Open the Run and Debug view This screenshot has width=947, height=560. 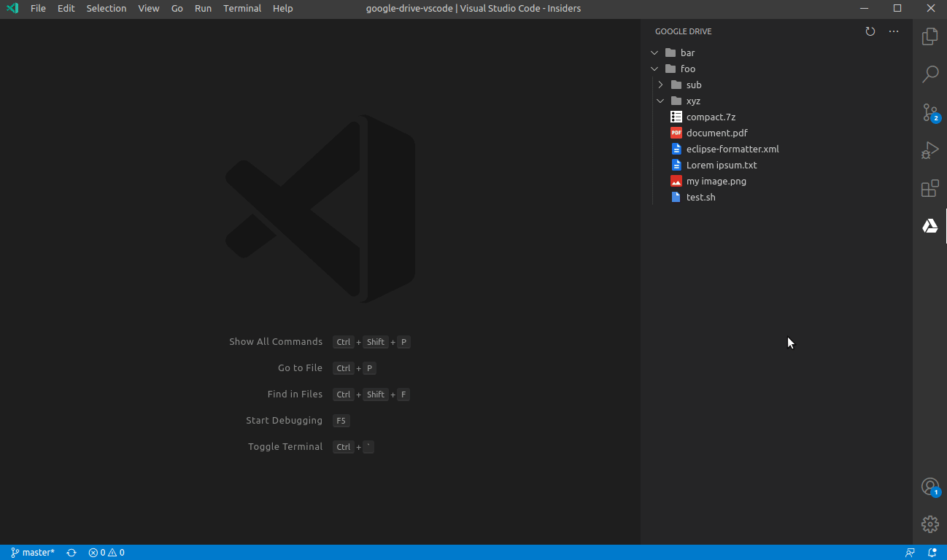[929, 151]
